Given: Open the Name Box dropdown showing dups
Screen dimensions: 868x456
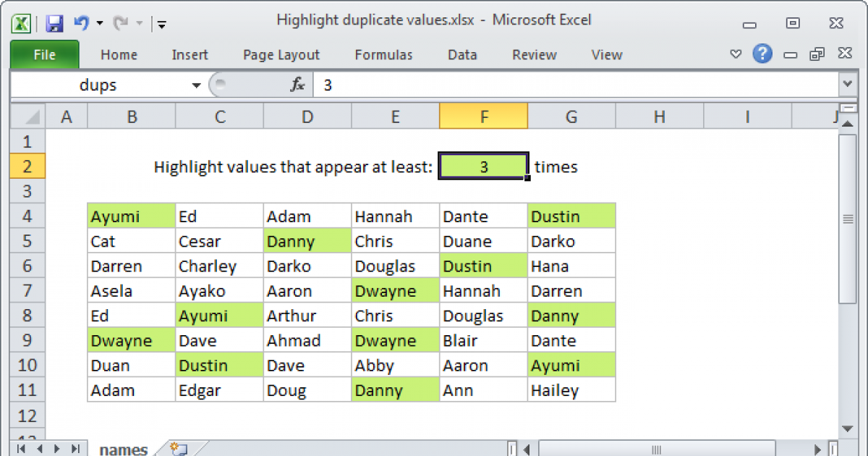Looking at the screenshot, I should pos(195,84).
